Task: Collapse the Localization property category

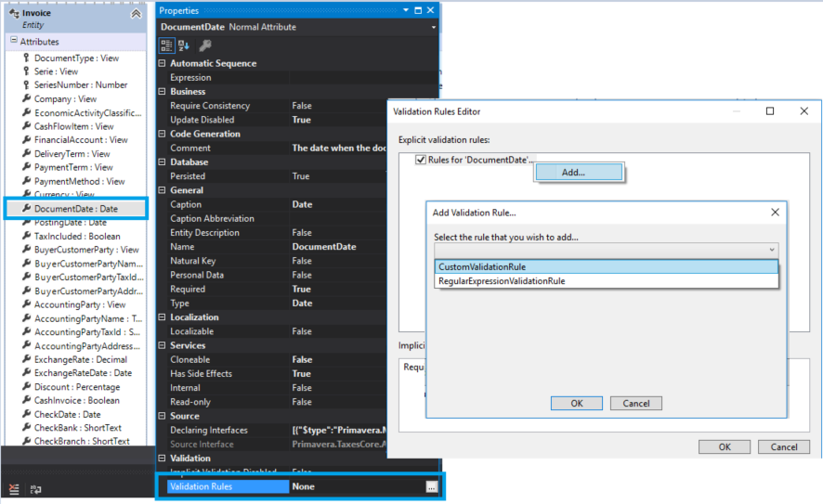Action: pyautogui.click(x=163, y=317)
